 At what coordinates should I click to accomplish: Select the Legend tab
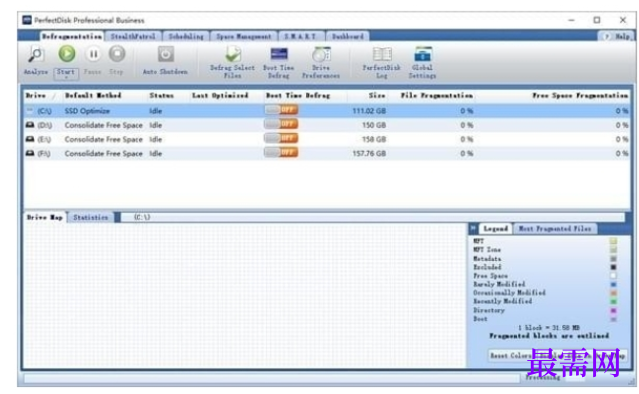click(x=496, y=229)
